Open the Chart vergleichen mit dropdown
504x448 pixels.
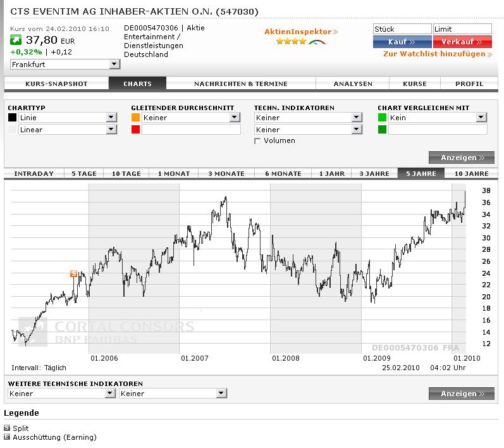438,118
